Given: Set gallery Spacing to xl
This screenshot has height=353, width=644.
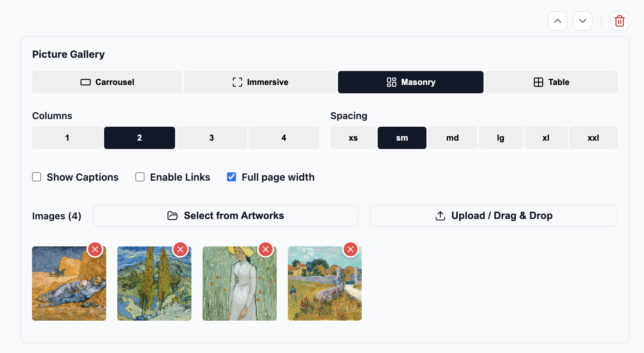Looking at the screenshot, I should 545,138.
